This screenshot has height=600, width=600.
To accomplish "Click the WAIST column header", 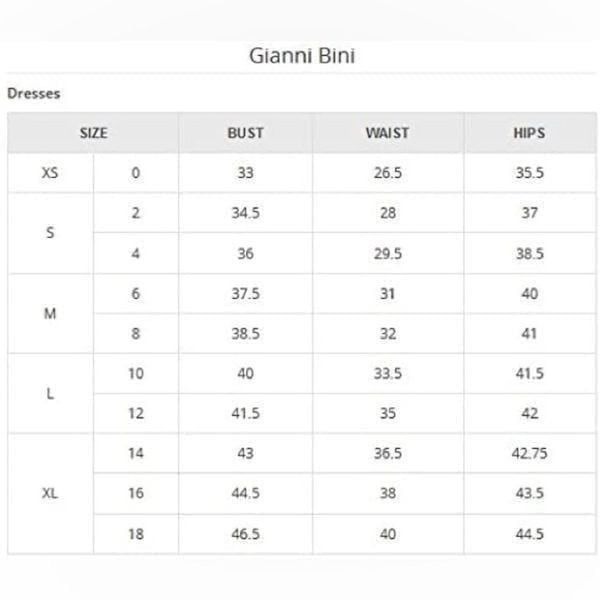I will (388, 133).
